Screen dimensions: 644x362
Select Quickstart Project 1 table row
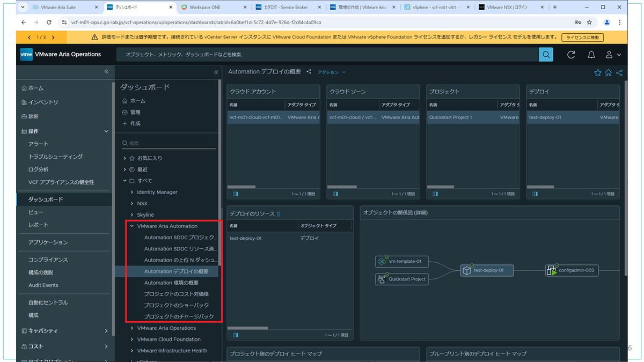(473, 117)
